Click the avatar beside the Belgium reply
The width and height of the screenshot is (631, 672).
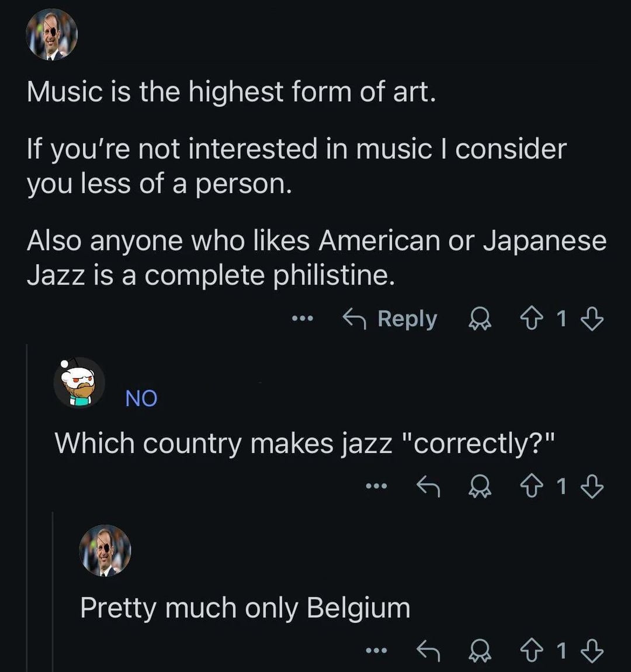pos(105,550)
